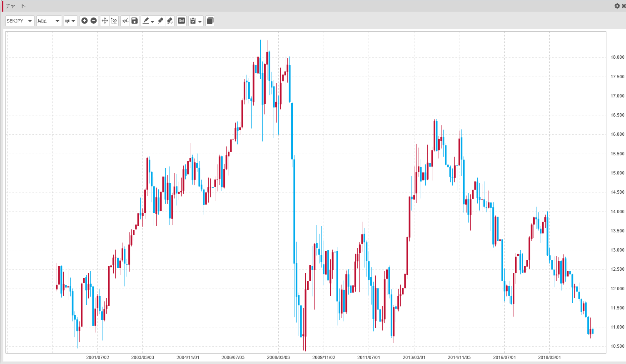
Task: Select the single eraser tool
Action: pos(161,21)
